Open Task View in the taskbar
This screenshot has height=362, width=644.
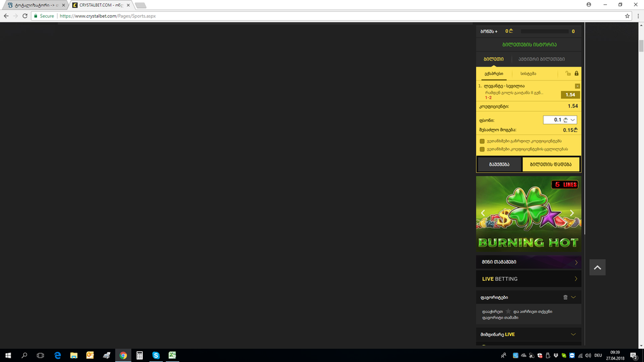click(40, 356)
